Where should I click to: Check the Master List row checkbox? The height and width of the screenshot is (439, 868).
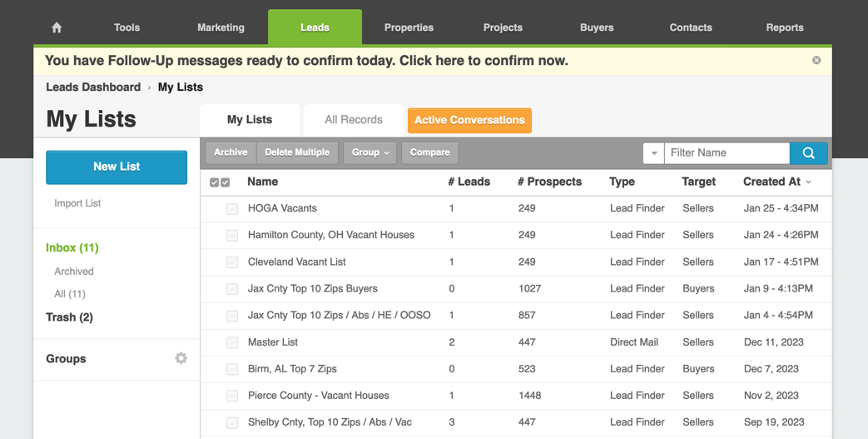tap(232, 342)
